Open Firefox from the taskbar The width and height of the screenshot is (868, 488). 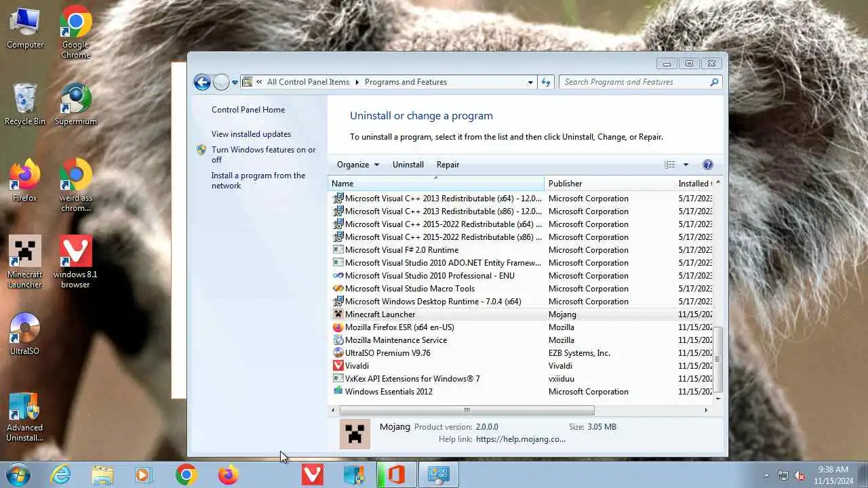point(229,475)
